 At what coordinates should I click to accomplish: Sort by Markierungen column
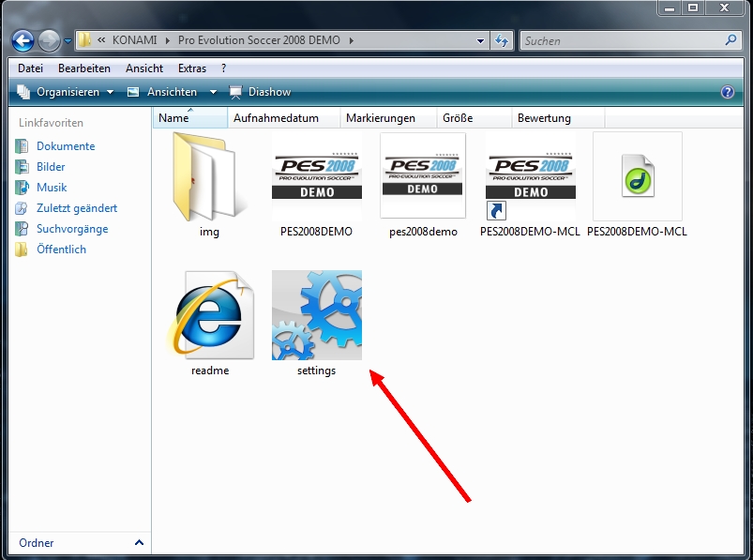(388, 118)
